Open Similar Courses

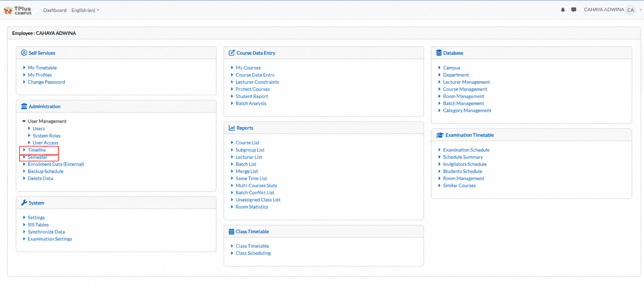click(459, 185)
